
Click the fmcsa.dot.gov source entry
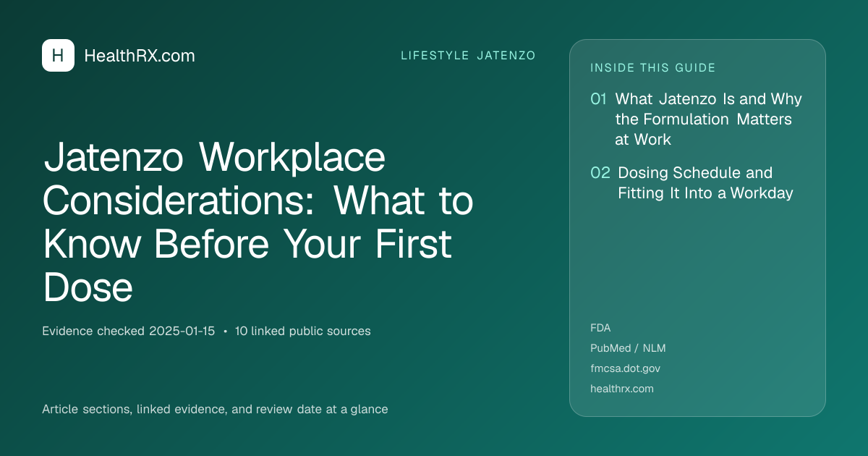point(625,368)
